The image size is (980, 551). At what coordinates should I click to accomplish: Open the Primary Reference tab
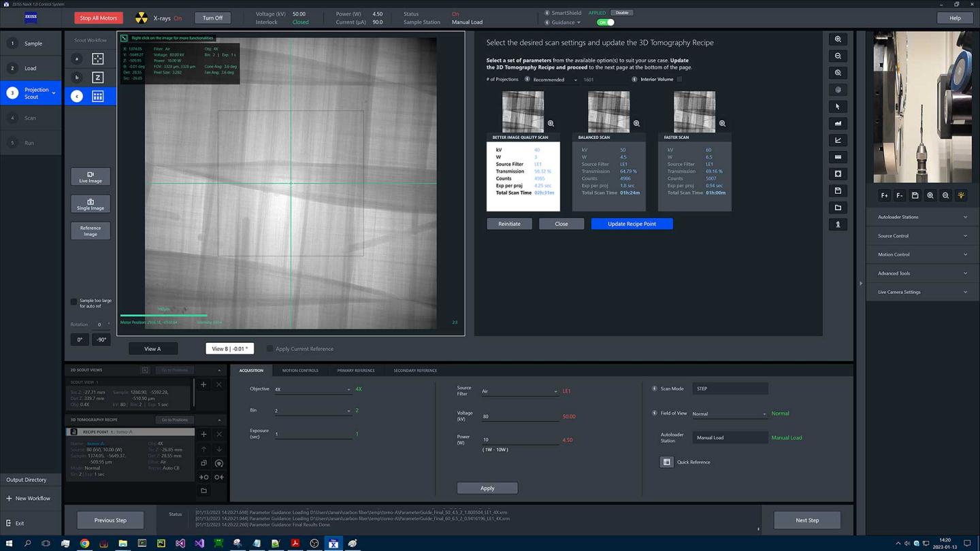tap(355, 370)
